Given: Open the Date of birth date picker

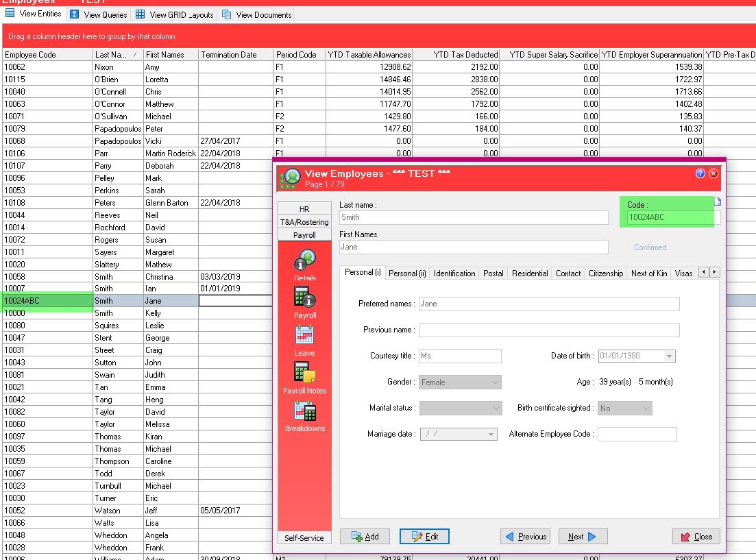Looking at the screenshot, I should pos(669,356).
